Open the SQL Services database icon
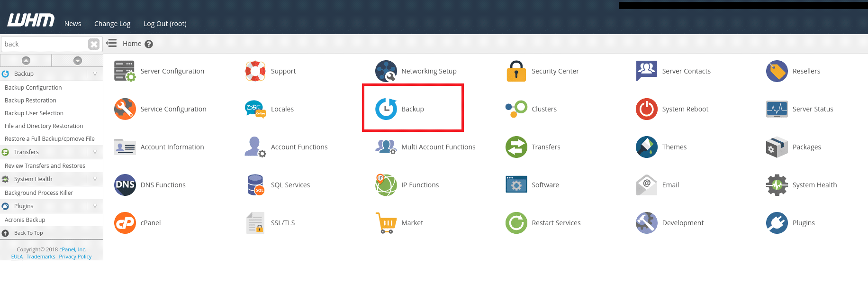This screenshot has height=285, width=868. click(255, 185)
